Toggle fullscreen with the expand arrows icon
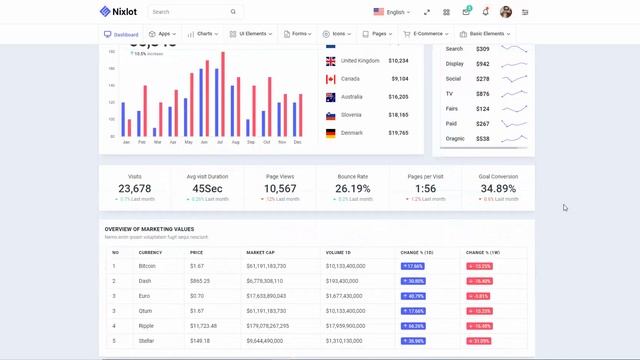Screen dimensions: 640x360 pos(427,12)
